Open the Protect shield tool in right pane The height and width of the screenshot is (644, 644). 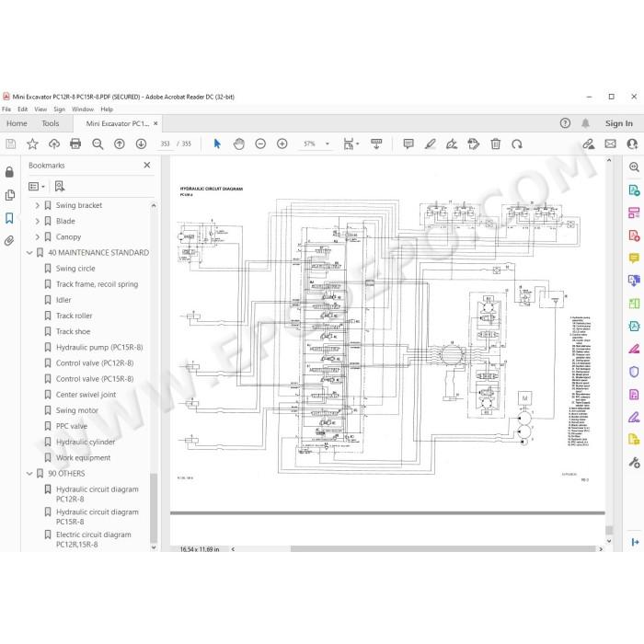pos(634,372)
